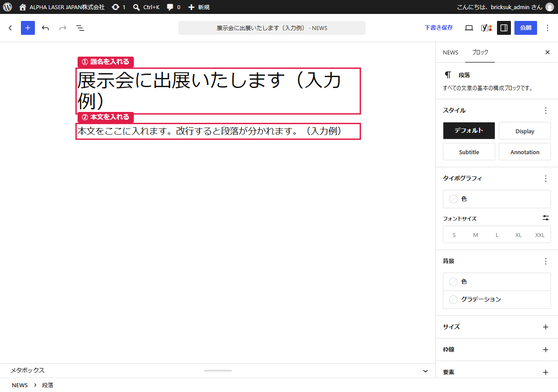This screenshot has height=392, width=558.
Task: Redo the last undone change
Action: click(63, 28)
